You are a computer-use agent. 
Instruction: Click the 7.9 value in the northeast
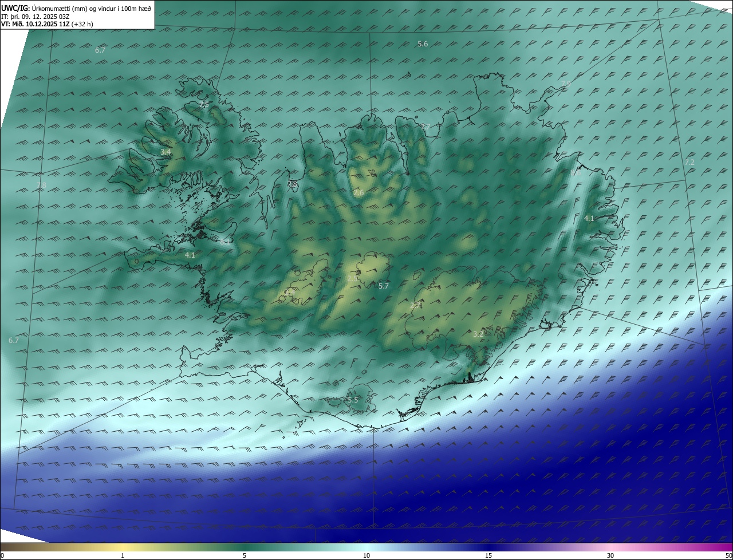[x=566, y=85]
